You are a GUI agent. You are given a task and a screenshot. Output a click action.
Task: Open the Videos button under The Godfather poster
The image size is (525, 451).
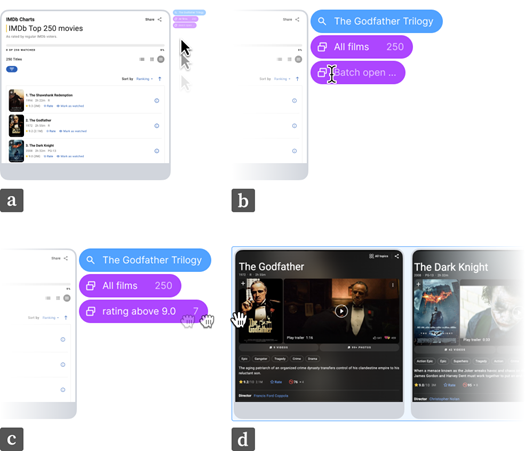(x=279, y=348)
